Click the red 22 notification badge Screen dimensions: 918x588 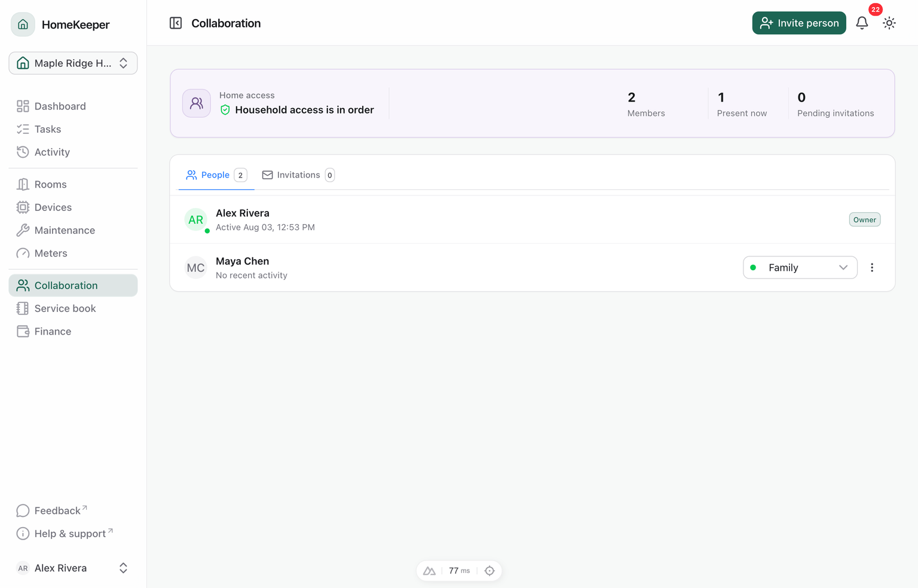tap(876, 10)
